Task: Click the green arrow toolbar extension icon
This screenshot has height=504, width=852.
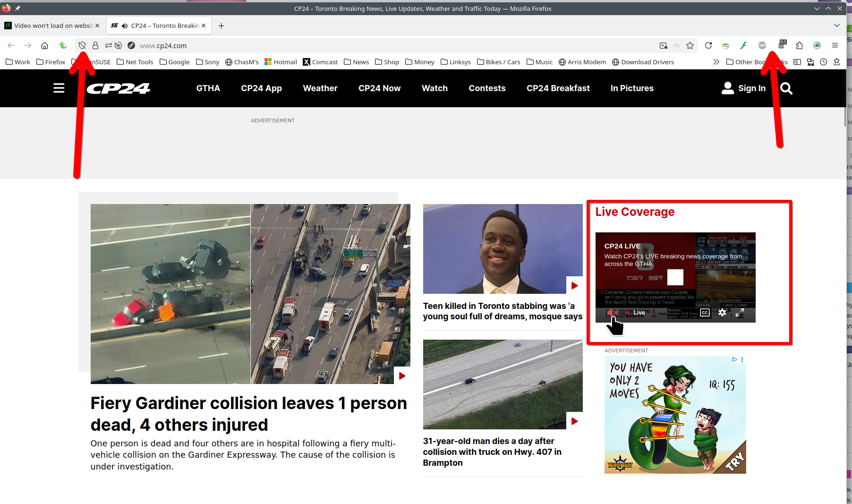Action: 63,45
